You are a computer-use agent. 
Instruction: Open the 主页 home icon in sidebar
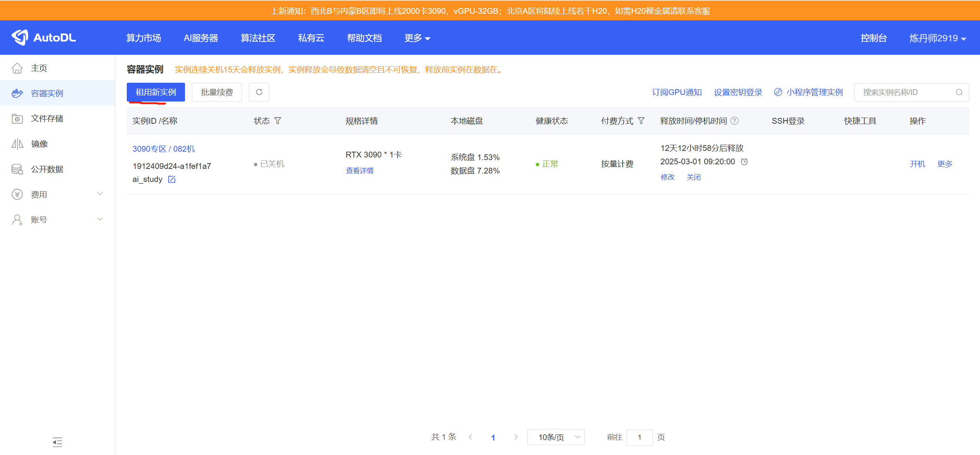pos(17,68)
